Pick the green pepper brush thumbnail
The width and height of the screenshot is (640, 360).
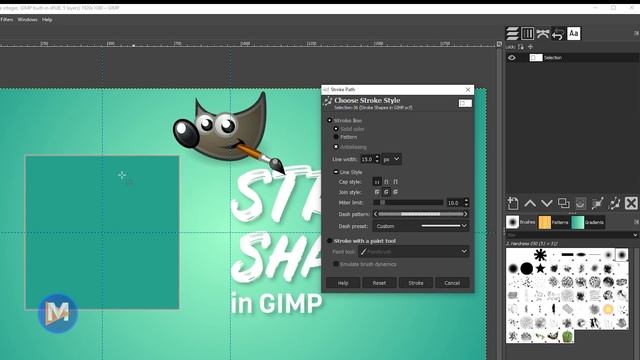tap(567, 336)
